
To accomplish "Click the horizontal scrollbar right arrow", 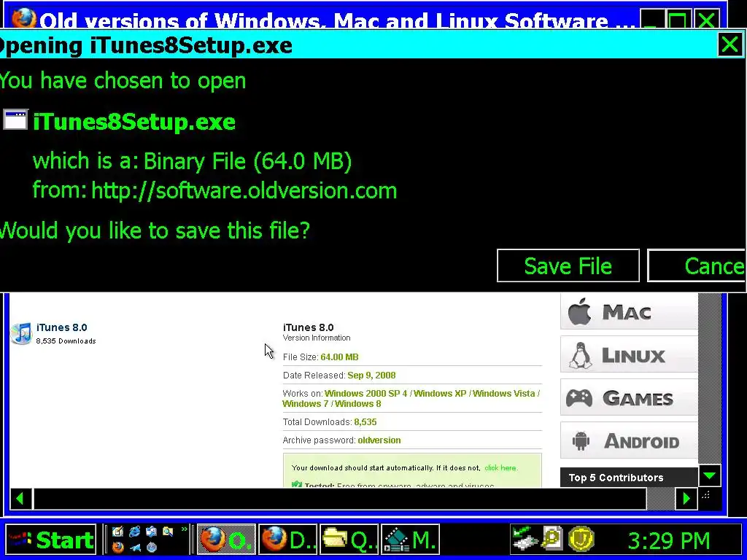I will click(x=686, y=499).
